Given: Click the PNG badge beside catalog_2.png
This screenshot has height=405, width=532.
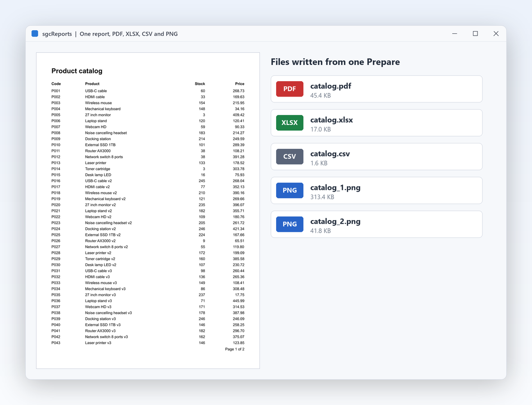Looking at the screenshot, I should (x=289, y=224).
